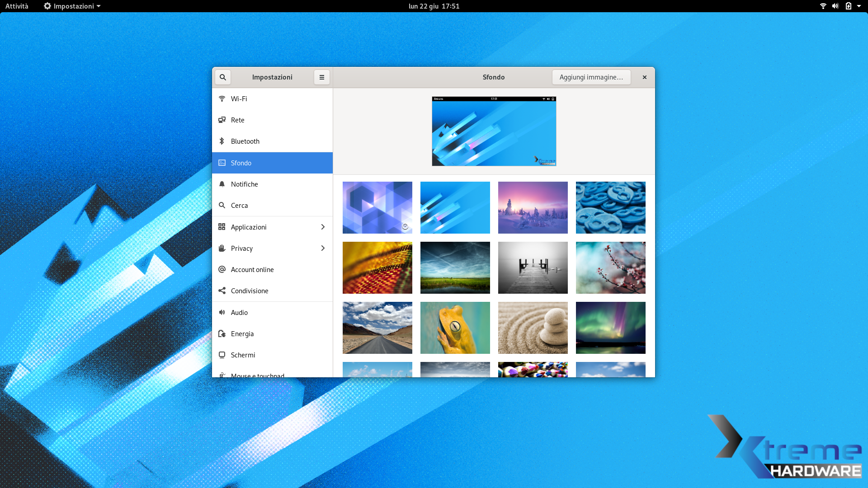Image resolution: width=868 pixels, height=488 pixels.
Task: Click the search magnifier button in Impostazioni header
Action: (x=223, y=77)
